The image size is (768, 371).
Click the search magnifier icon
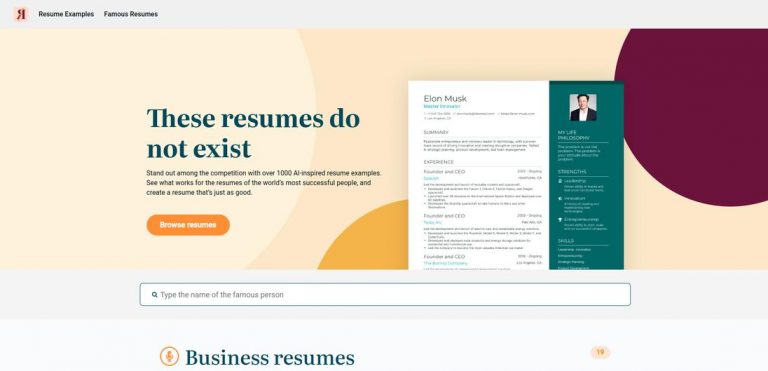tap(155, 295)
